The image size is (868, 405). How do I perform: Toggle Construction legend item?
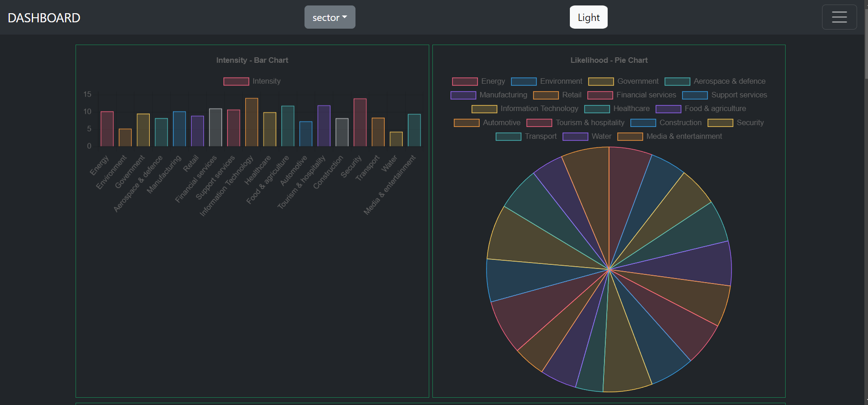pos(666,122)
